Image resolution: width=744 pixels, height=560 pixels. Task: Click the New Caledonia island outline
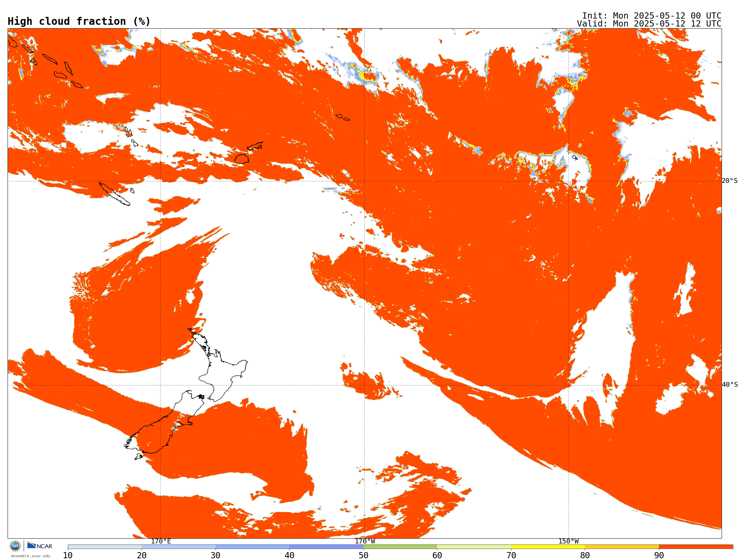[114, 194]
